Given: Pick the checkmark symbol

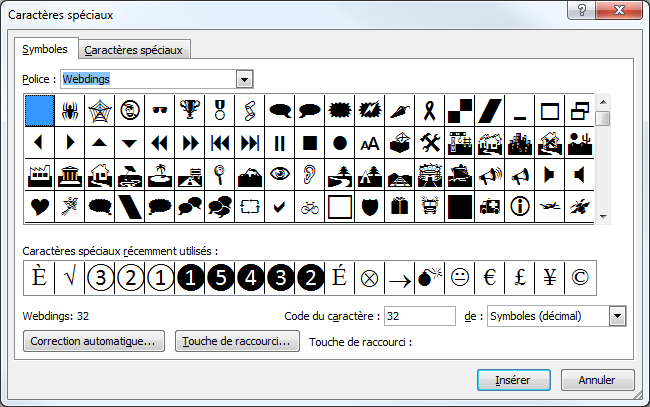Looking at the screenshot, I should coord(280,206).
